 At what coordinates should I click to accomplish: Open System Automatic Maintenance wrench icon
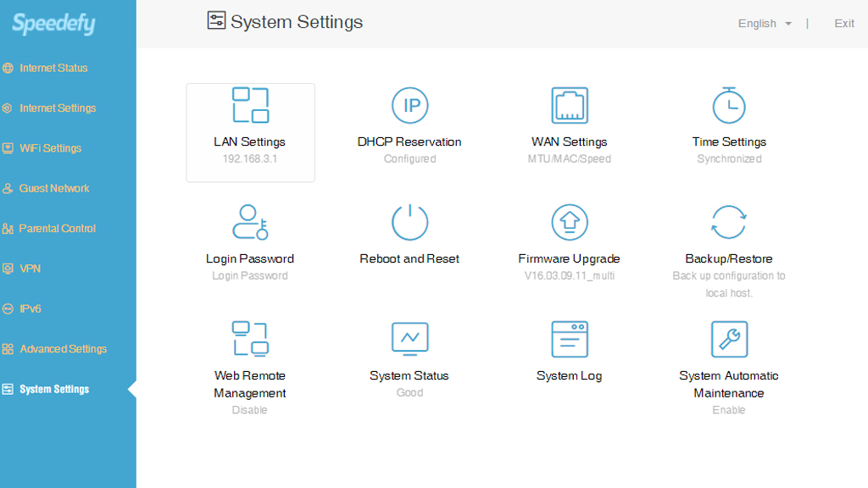[729, 339]
